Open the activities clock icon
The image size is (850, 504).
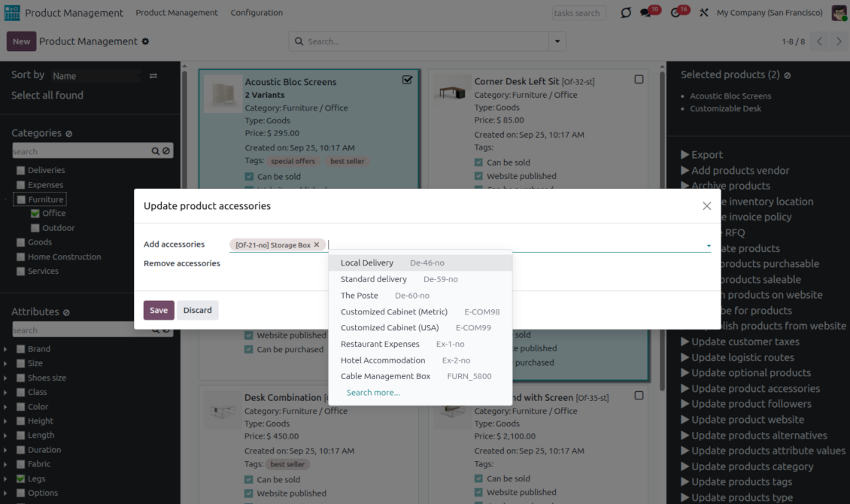point(675,13)
